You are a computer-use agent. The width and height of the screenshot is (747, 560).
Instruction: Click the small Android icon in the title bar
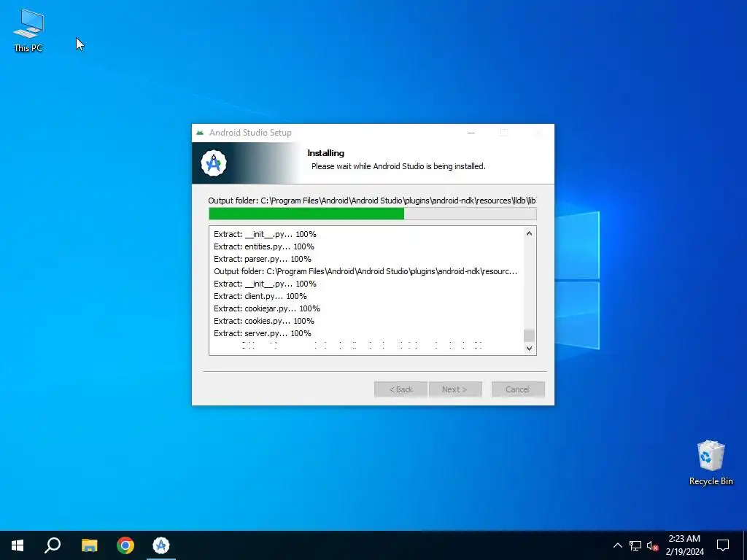200,133
